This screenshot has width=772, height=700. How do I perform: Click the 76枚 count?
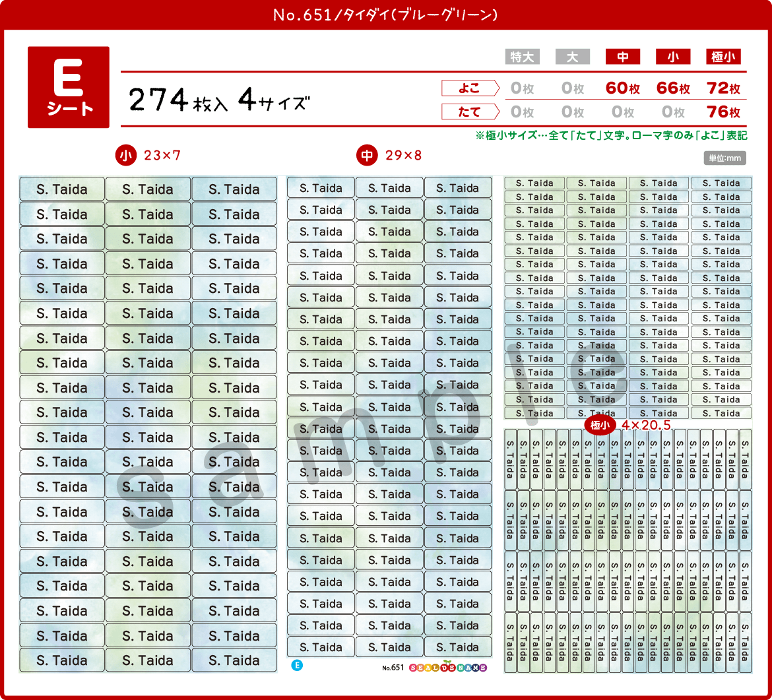click(723, 111)
